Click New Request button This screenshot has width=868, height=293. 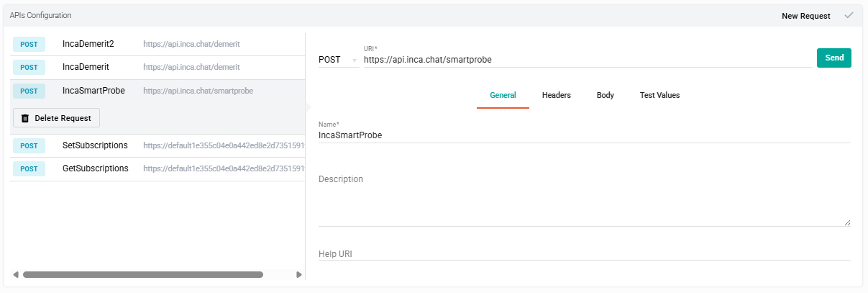[x=805, y=16]
